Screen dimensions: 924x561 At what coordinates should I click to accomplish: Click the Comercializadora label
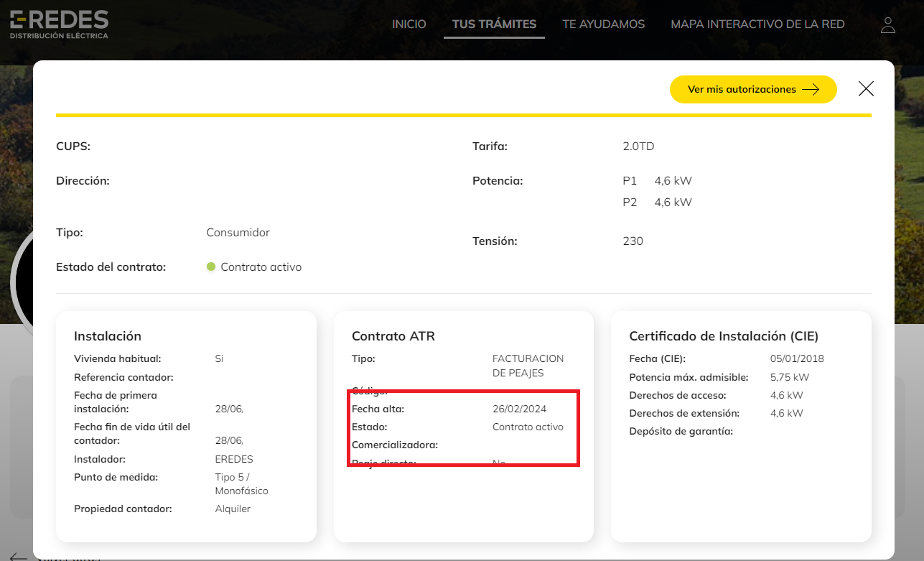click(395, 445)
